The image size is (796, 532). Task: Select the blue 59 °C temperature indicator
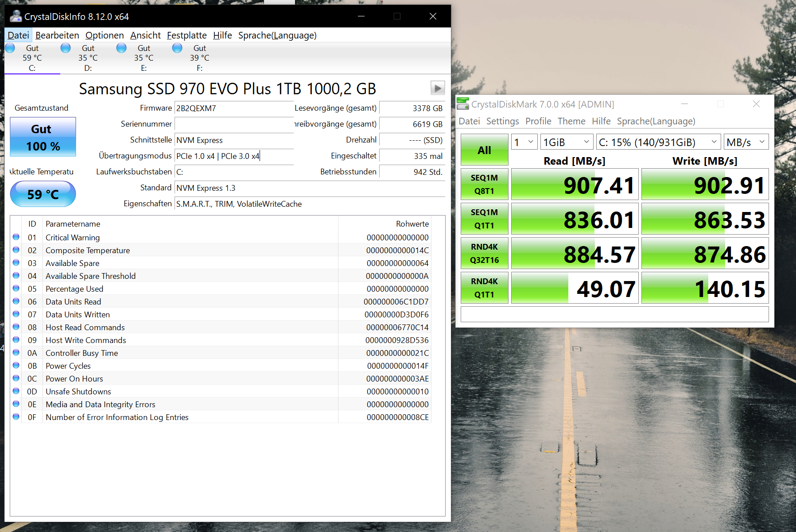tap(43, 194)
